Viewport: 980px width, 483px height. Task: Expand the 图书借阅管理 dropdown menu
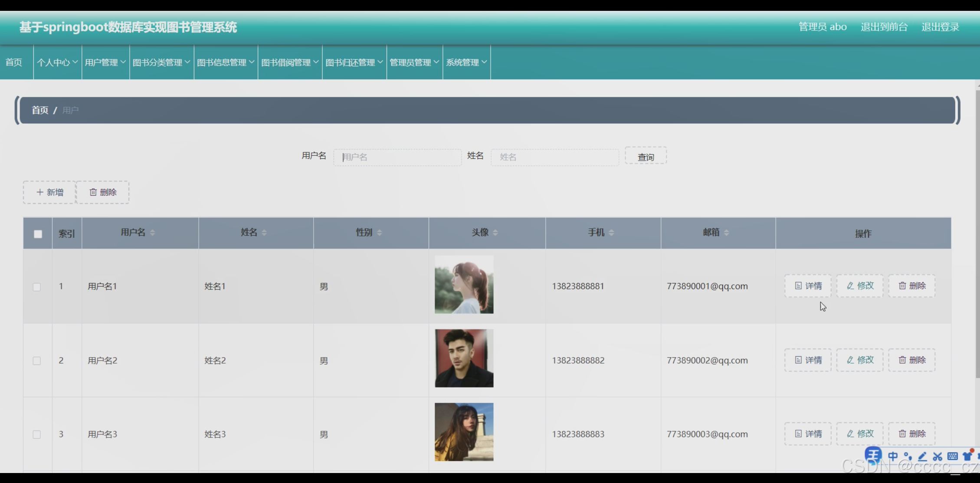point(290,62)
